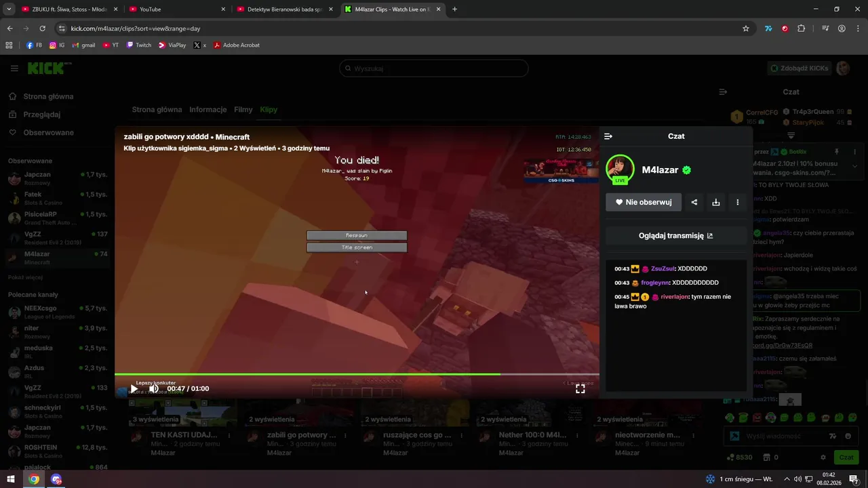Open the Twitch bookmark
868x488 pixels.
[138, 45]
